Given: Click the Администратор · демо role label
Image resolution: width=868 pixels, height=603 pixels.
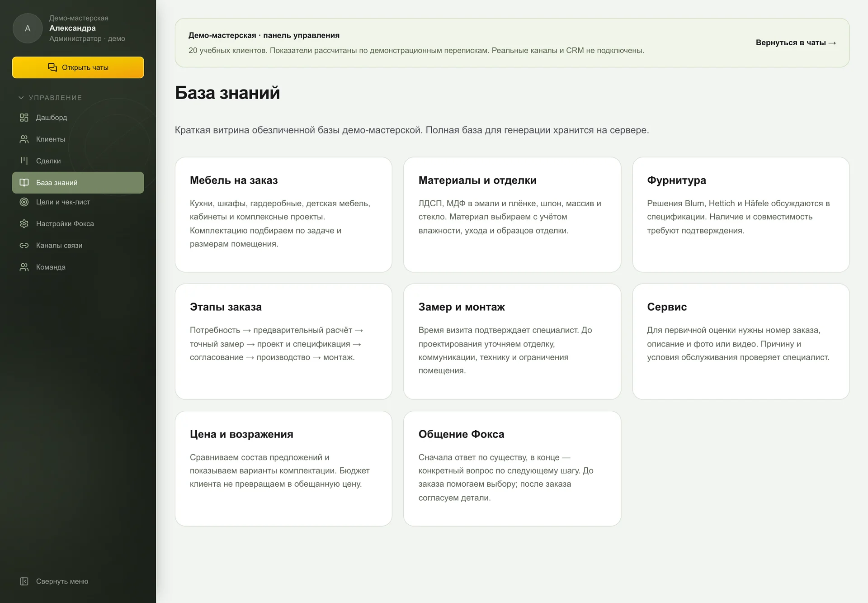Looking at the screenshot, I should tap(87, 38).
